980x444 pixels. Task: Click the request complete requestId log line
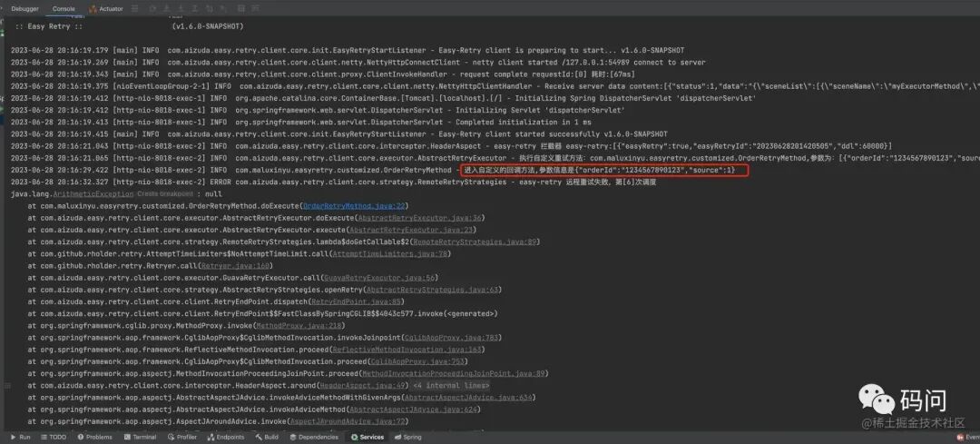coord(322,74)
